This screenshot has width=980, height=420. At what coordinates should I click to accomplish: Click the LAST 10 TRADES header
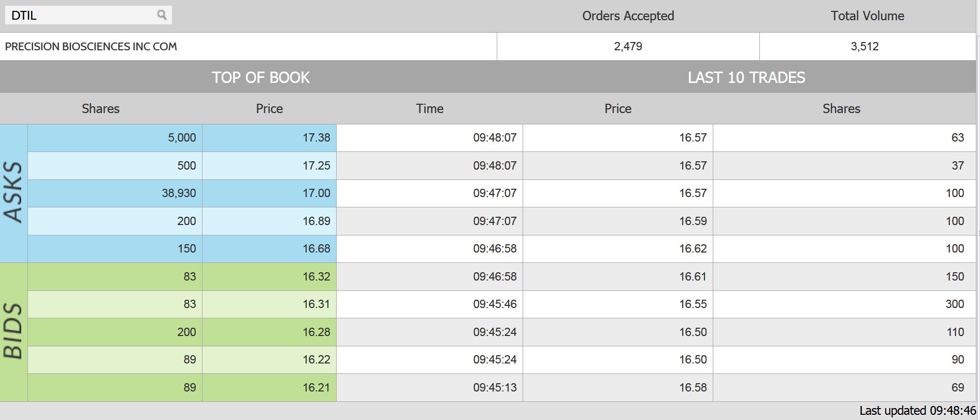pos(746,77)
